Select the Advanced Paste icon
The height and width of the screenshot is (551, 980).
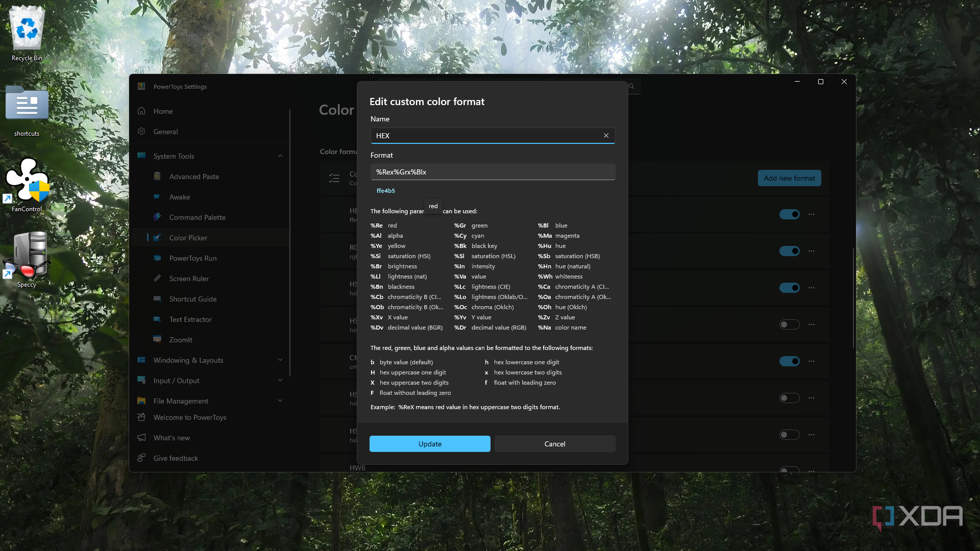(157, 176)
